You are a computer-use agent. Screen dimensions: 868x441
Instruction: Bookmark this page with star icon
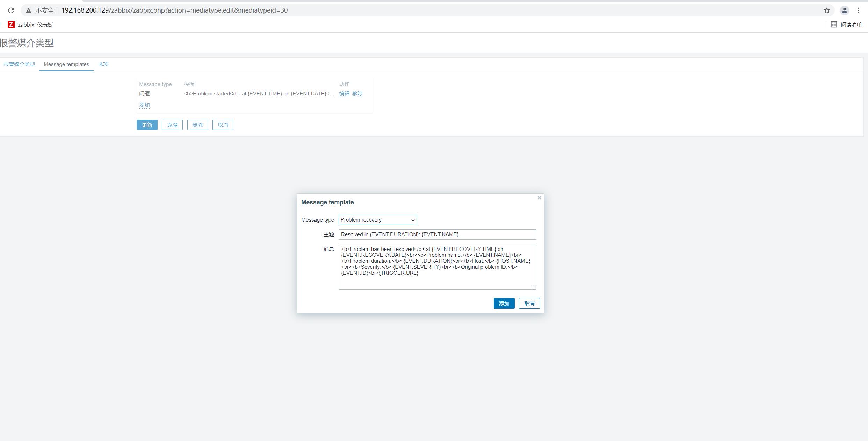pos(827,10)
